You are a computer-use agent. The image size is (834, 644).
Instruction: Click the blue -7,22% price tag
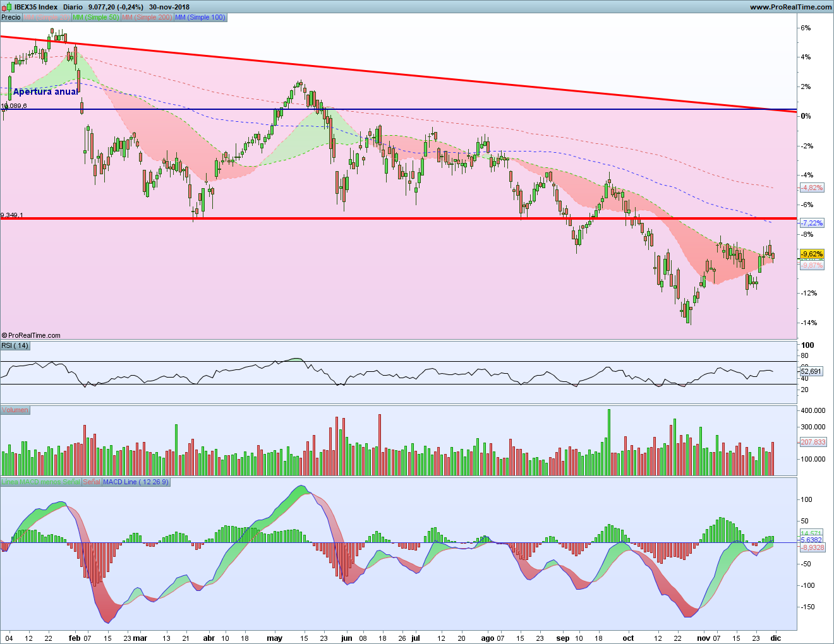tap(811, 223)
